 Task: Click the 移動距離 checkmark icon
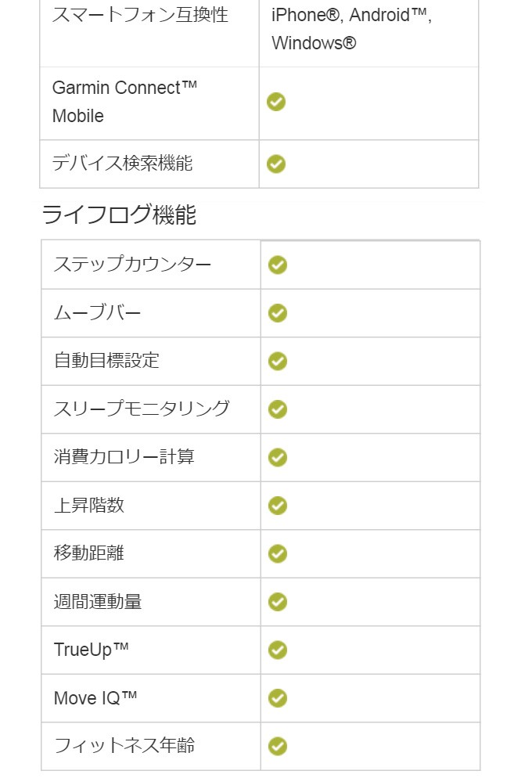(x=278, y=553)
